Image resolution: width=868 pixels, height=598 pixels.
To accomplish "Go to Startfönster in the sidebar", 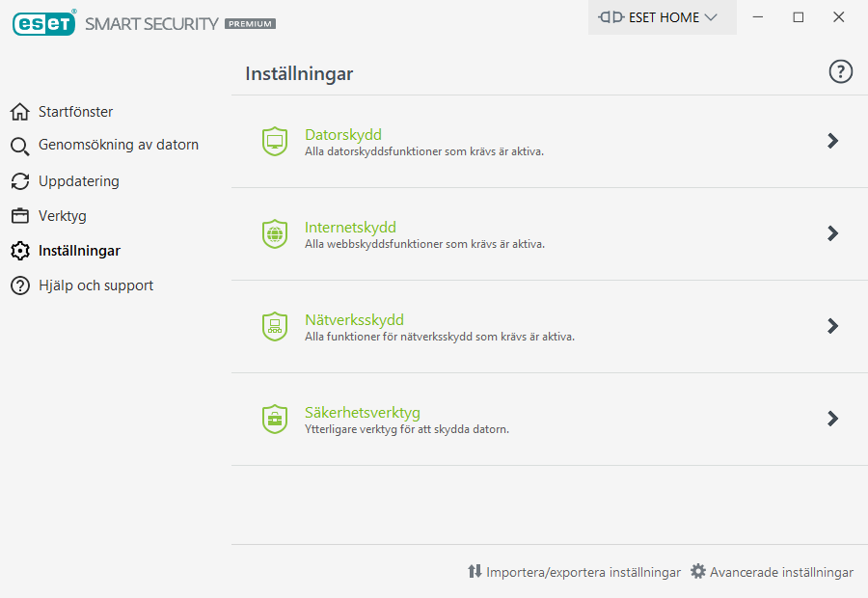I will coord(75,112).
